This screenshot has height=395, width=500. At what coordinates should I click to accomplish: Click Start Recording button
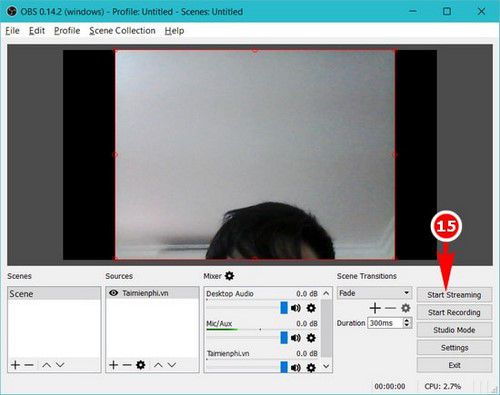click(454, 312)
